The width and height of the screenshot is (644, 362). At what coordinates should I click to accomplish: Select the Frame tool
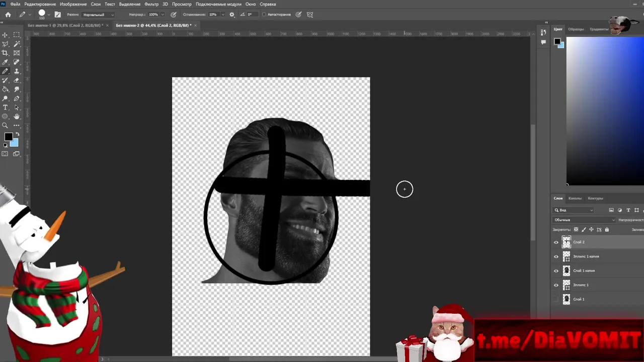[17, 53]
